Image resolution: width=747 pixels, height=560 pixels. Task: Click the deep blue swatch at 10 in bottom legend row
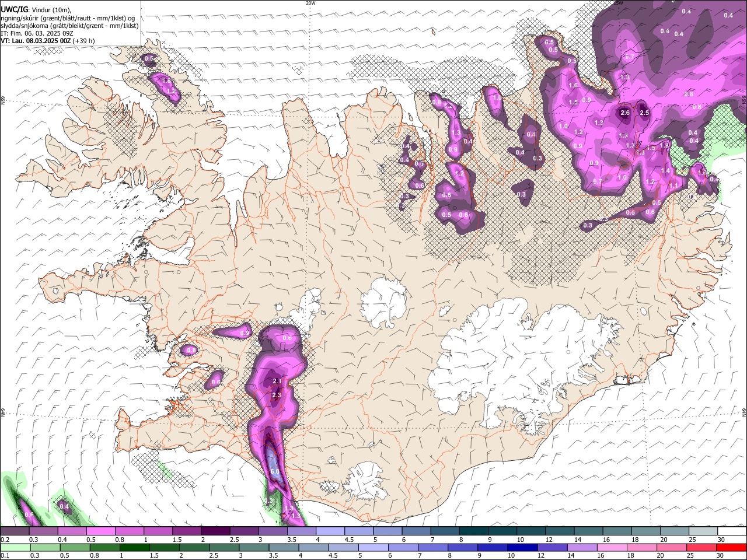click(522, 548)
